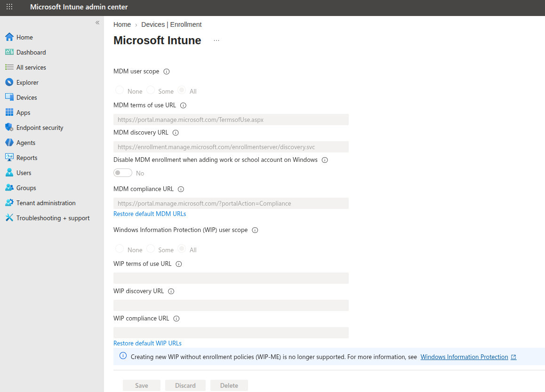Click the Reports icon in sidebar

9,158
